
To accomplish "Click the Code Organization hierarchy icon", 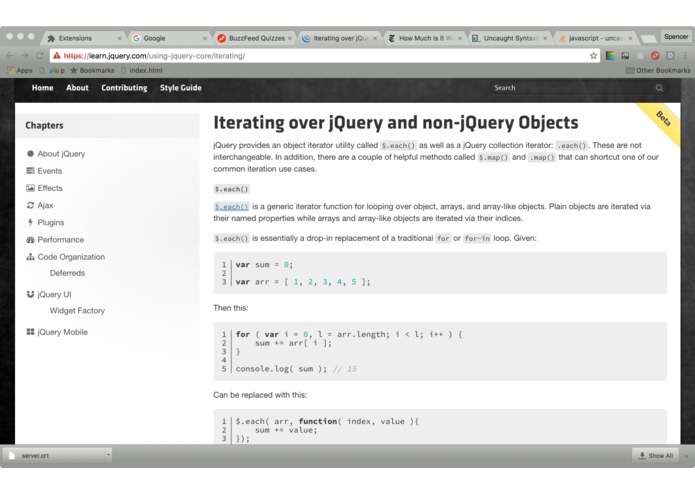I will (x=30, y=257).
